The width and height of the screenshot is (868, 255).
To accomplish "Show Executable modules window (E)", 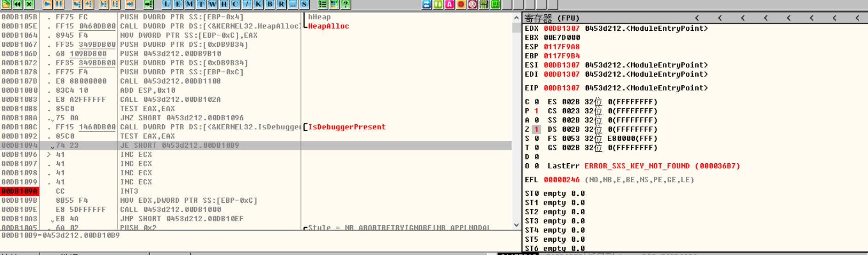I will 178,4.
